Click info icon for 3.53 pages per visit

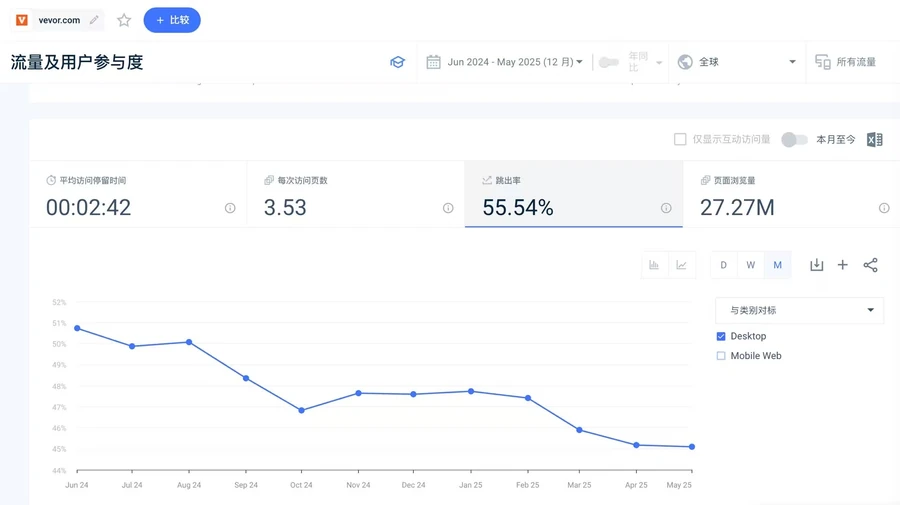(448, 208)
